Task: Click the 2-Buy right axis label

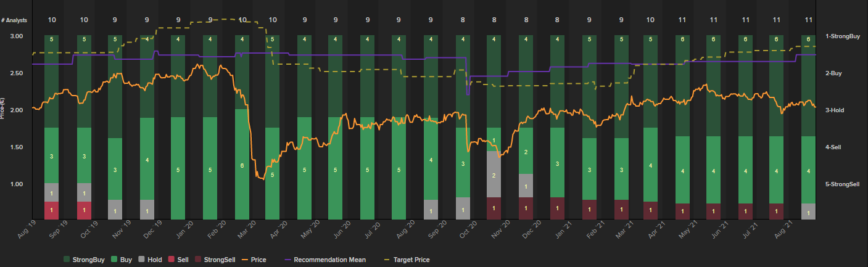Action: (x=834, y=73)
